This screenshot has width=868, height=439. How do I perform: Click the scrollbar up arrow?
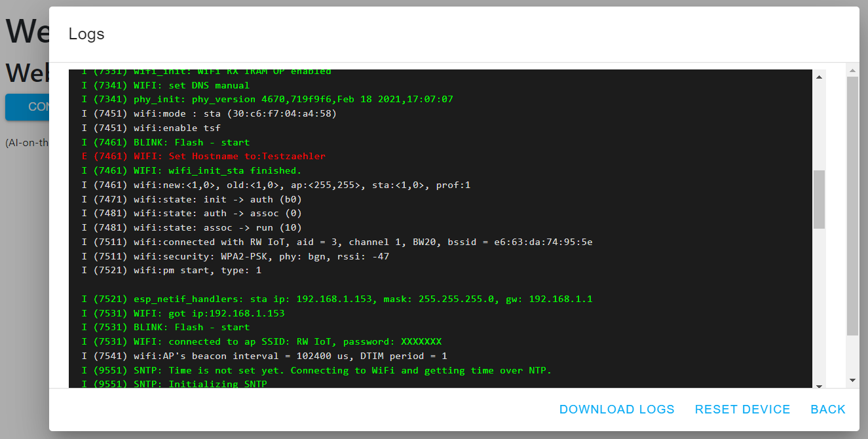819,76
